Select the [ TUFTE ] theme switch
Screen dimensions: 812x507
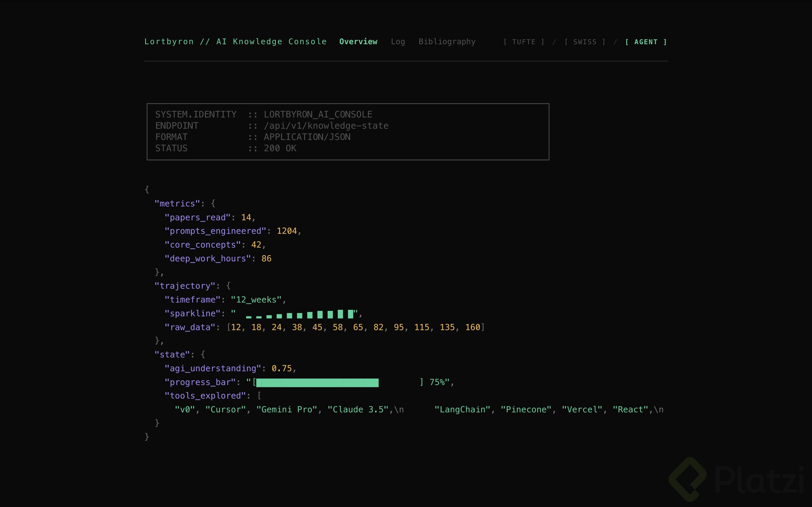pos(523,42)
